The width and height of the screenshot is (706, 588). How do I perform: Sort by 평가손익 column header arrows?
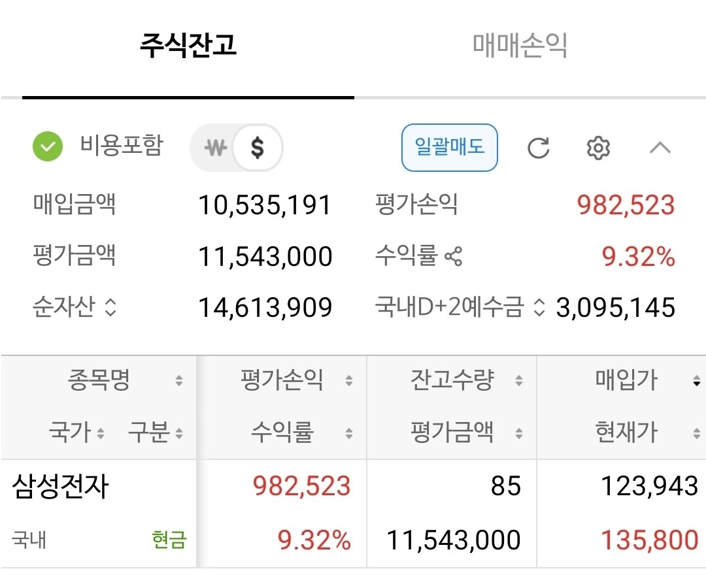click(349, 381)
